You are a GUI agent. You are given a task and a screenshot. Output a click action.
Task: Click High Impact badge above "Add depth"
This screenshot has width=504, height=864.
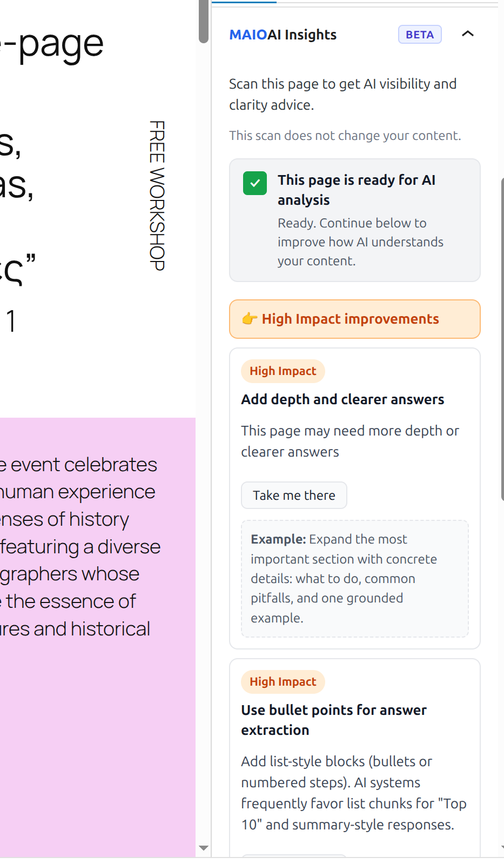pyautogui.click(x=283, y=371)
